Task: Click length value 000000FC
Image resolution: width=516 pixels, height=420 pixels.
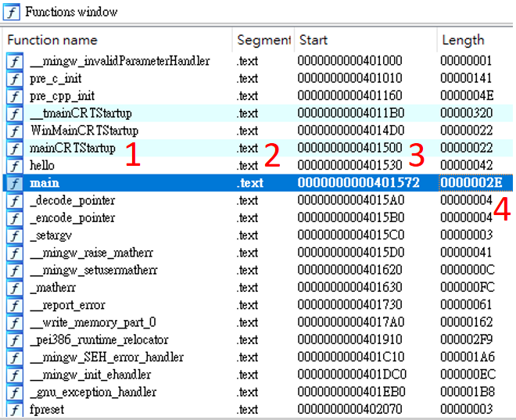Action: (x=468, y=288)
